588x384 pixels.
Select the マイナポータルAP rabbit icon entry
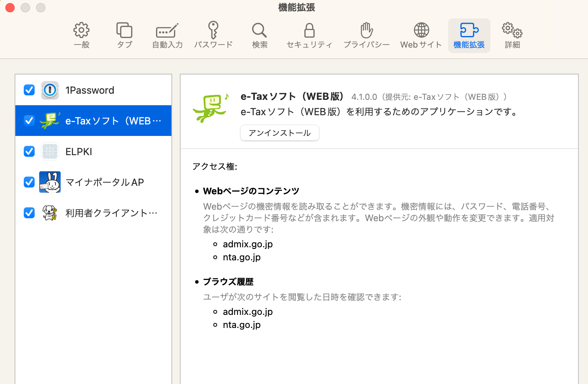coord(50,182)
